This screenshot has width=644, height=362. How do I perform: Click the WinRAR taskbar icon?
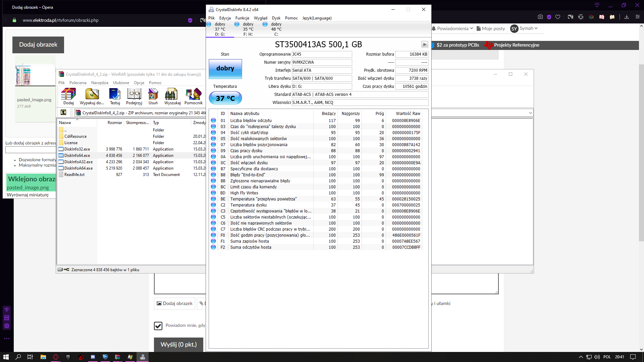coord(118,357)
